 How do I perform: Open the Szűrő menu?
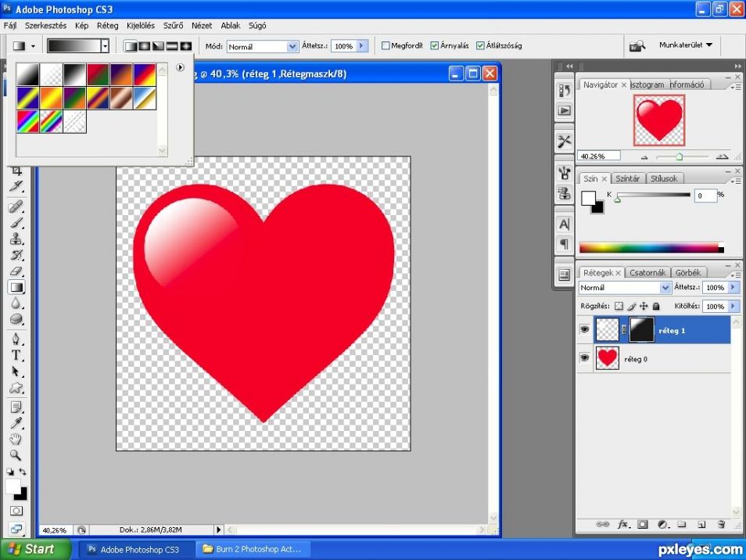click(173, 26)
